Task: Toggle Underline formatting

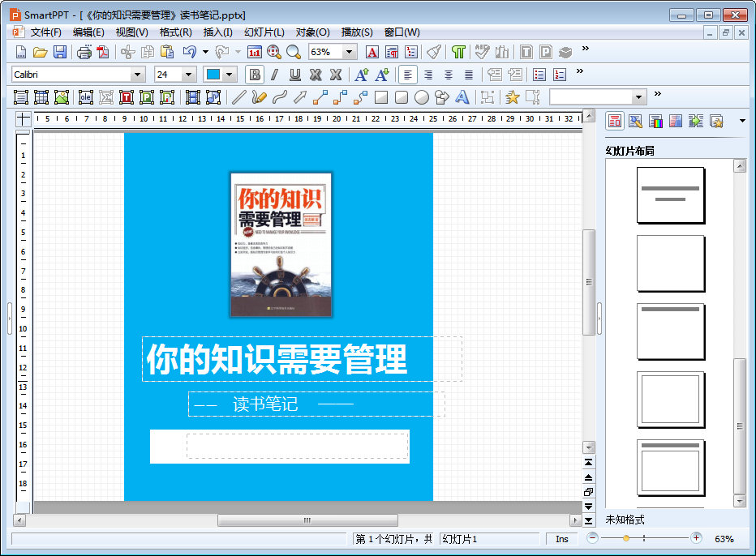Action: 294,75
